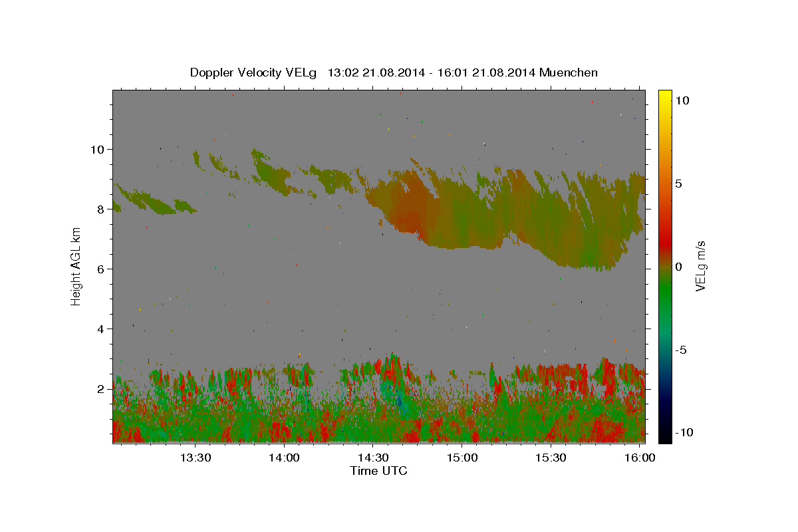Click the black bottom of the colorbar
Viewport: 798px width, 532px height.
tap(665, 436)
